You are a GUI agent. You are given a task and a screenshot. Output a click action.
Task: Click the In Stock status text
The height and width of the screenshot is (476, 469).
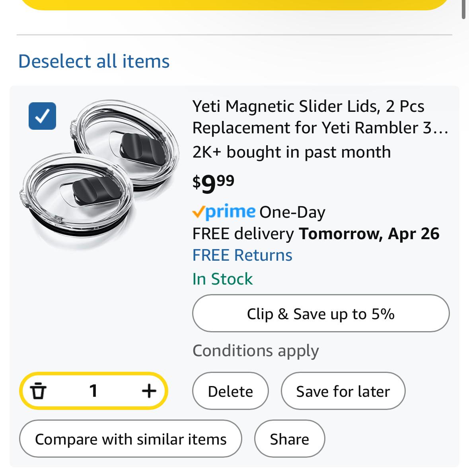[222, 279]
